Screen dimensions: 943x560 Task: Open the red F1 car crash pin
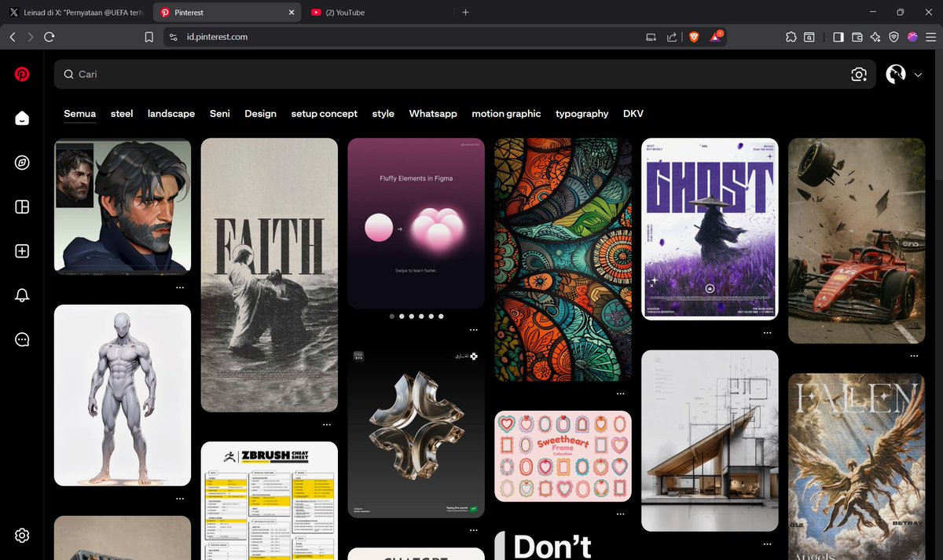click(857, 241)
